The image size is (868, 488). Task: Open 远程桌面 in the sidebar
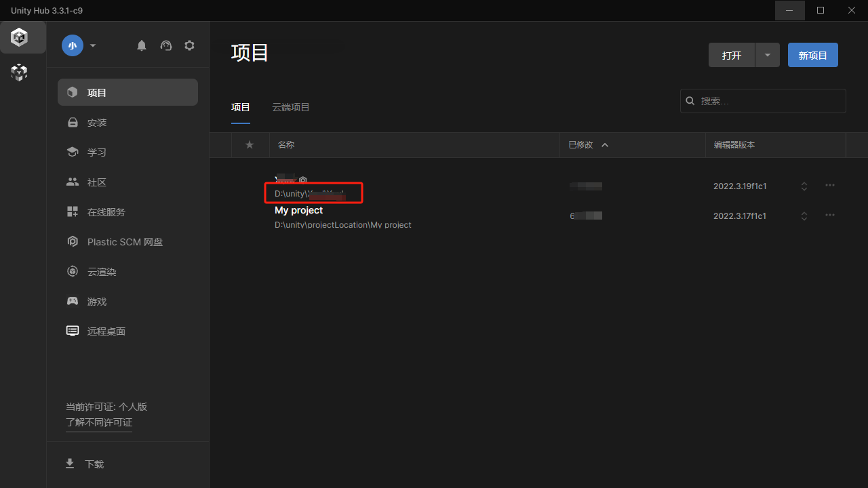[x=127, y=331]
